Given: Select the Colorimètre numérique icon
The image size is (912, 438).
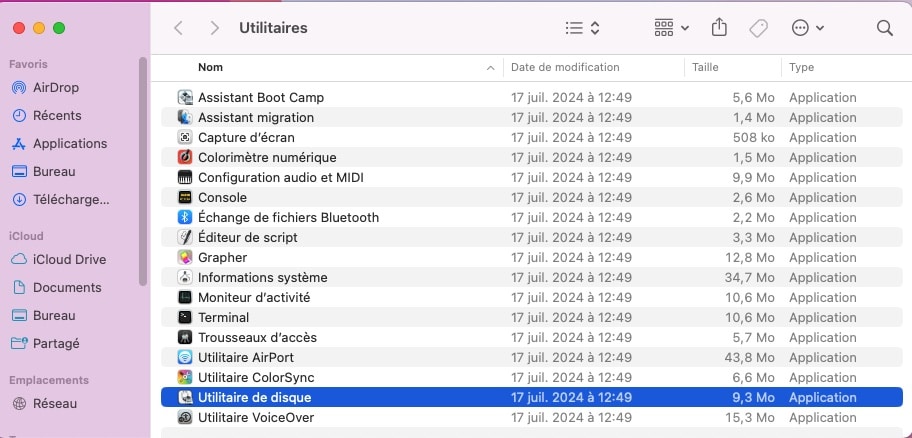Looking at the screenshot, I should pos(185,157).
